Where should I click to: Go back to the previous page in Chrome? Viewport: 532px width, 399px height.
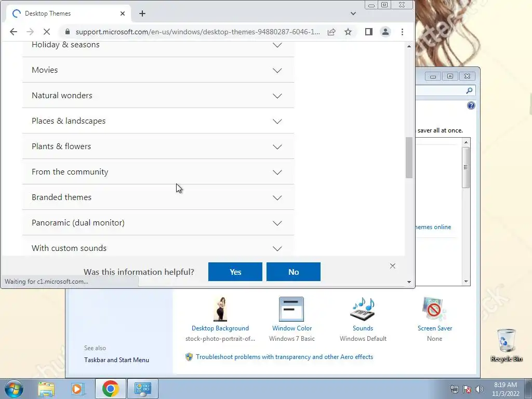13,32
